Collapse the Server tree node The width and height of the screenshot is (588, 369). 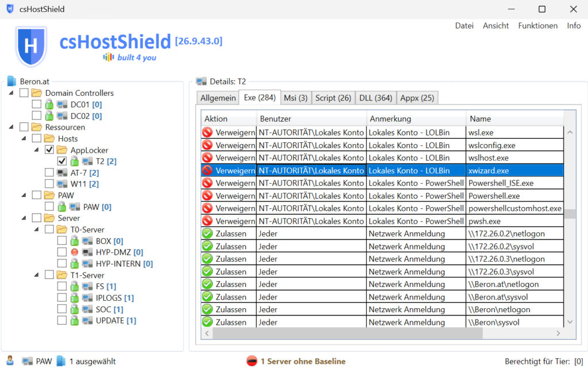point(24,218)
